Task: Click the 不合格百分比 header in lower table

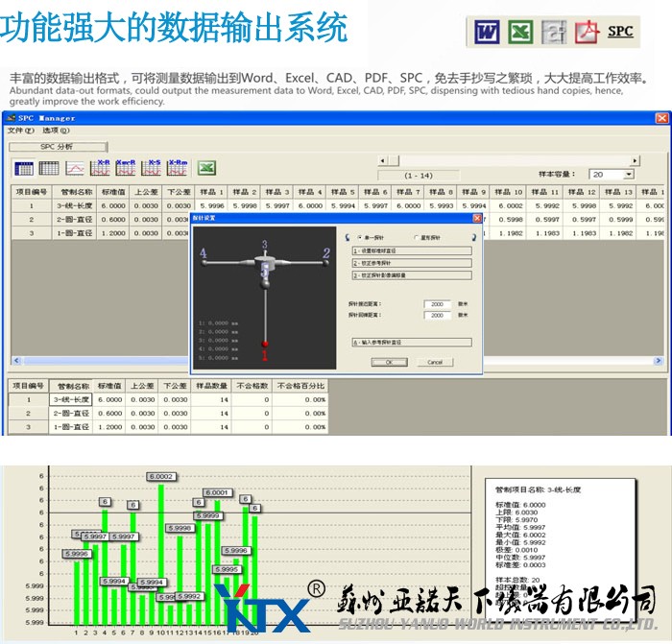Action: pyautogui.click(x=300, y=386)
